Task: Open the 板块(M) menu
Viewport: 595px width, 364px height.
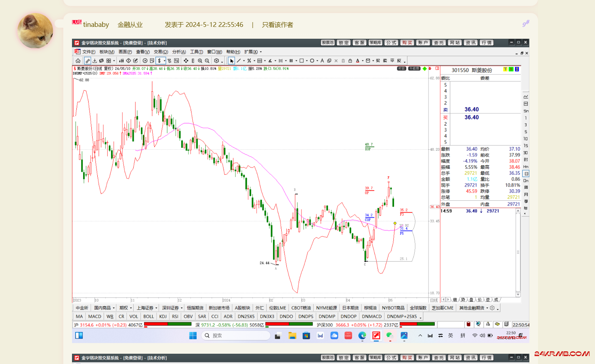Action: tap(107, 52)
